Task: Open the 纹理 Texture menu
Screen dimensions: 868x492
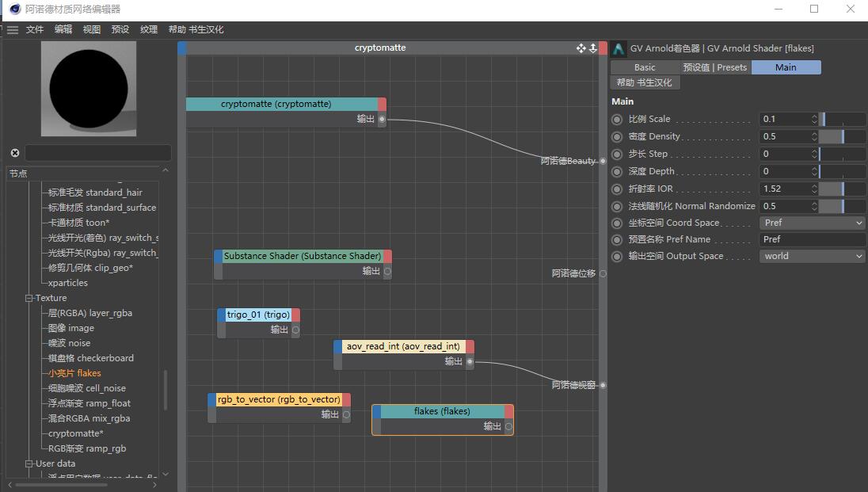Action: pos(149,29)
